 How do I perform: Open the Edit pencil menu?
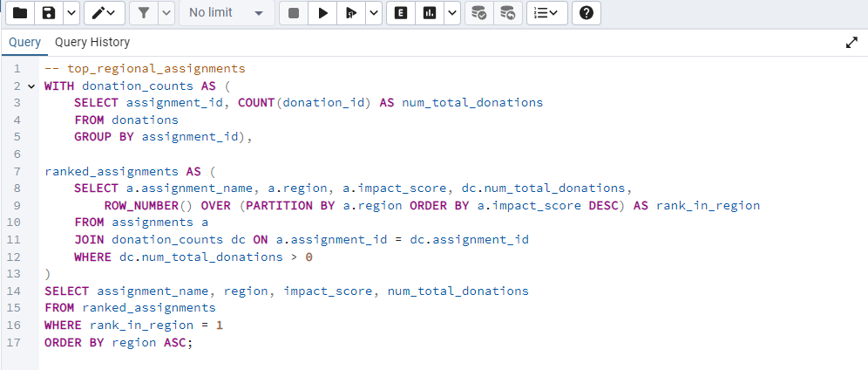[104, 13]
